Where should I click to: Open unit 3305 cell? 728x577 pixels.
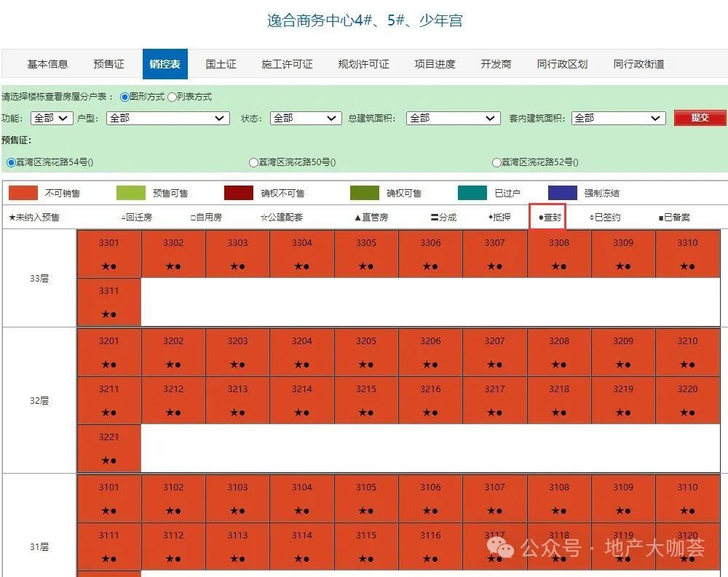(366, 254)
